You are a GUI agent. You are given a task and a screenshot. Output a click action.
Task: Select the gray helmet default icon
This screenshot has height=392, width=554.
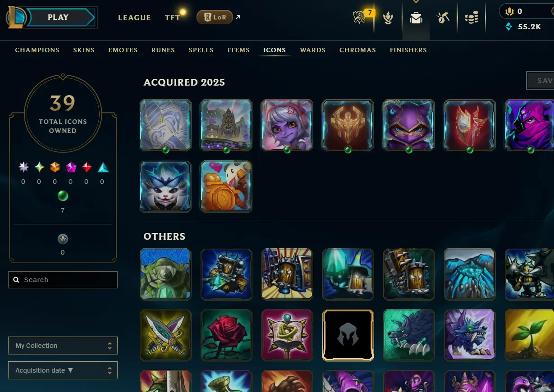(348, 335)
